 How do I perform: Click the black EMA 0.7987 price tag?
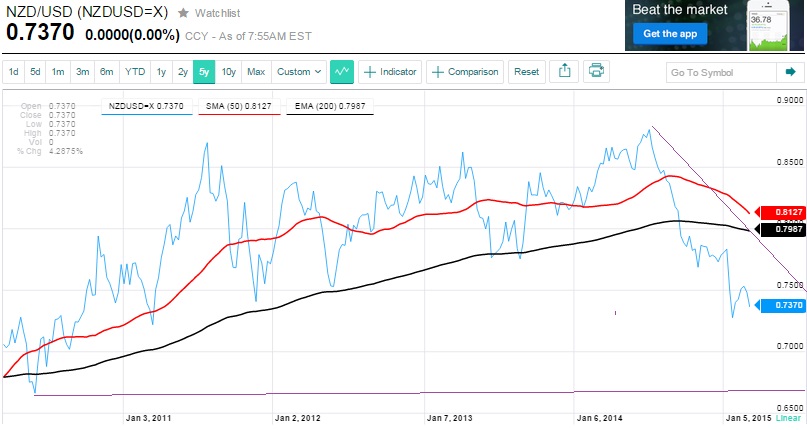779,229
